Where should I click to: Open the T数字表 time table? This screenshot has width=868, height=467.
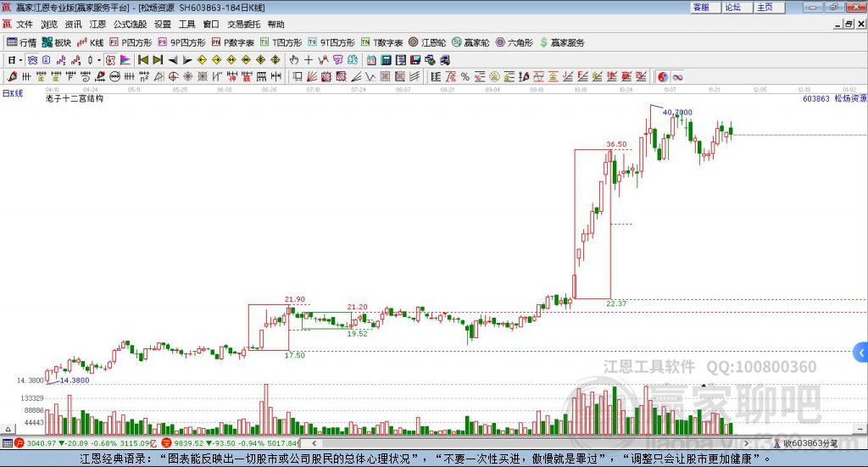382,42
